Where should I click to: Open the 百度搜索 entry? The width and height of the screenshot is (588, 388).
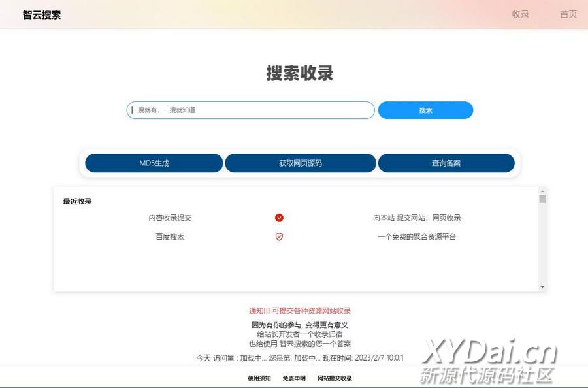[170, 237]
